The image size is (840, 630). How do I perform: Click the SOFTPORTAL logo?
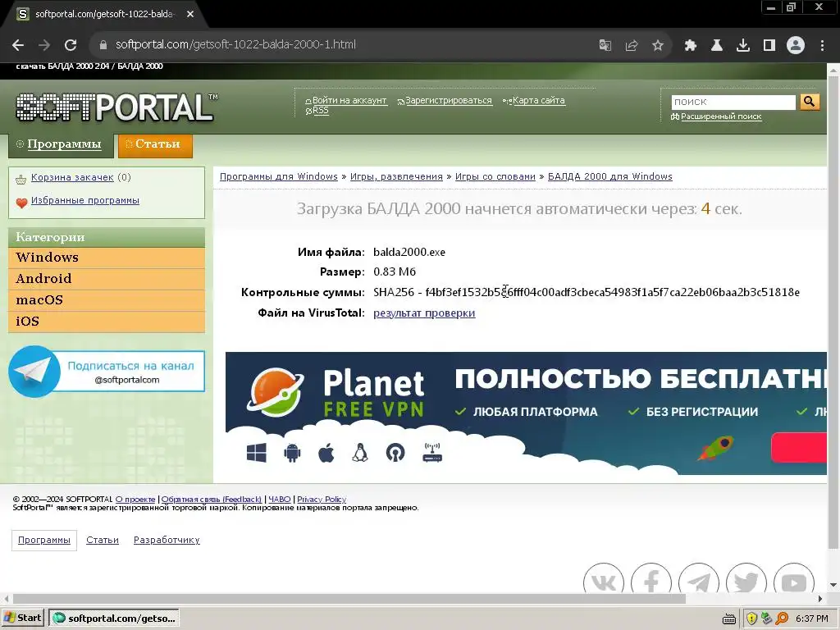click(116, 107)
